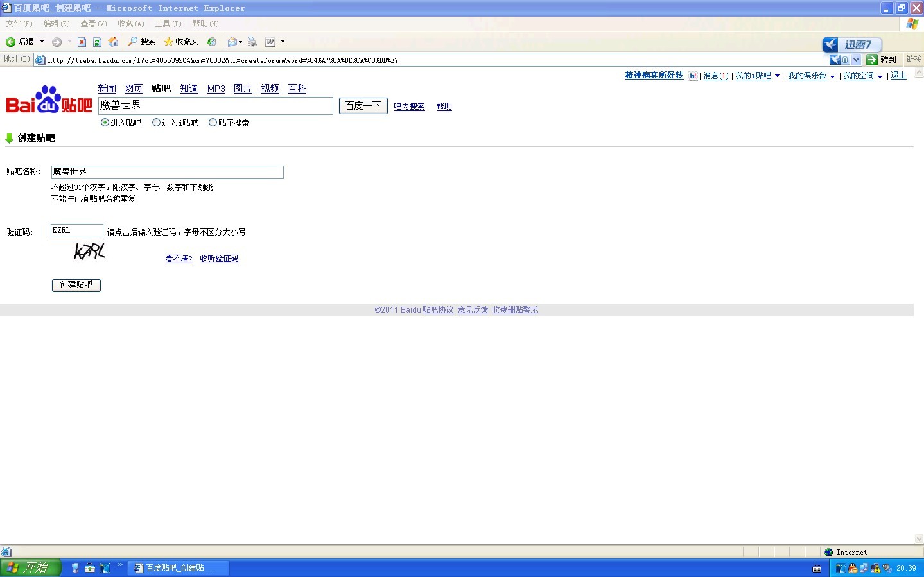Screen dimensions: 924x577
Task: Open the 编辑(E) menu
Action: coord(57,24)
